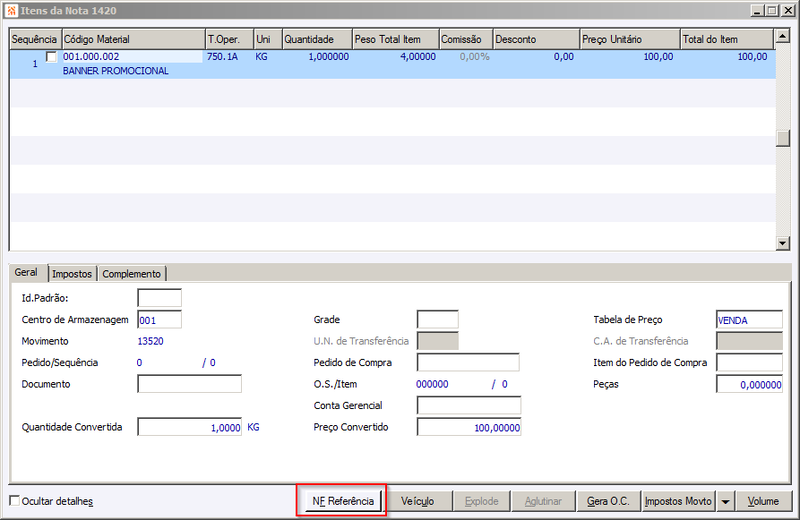Click the Conta Gerencial field
Screen dimensions: 800x520
click(469, 406)
